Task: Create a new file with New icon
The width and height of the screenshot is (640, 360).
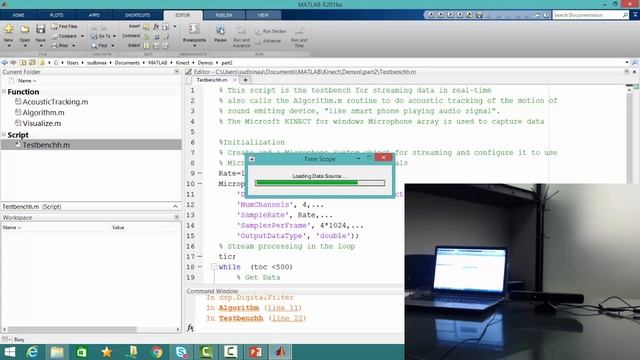Action: click(9, 29)
